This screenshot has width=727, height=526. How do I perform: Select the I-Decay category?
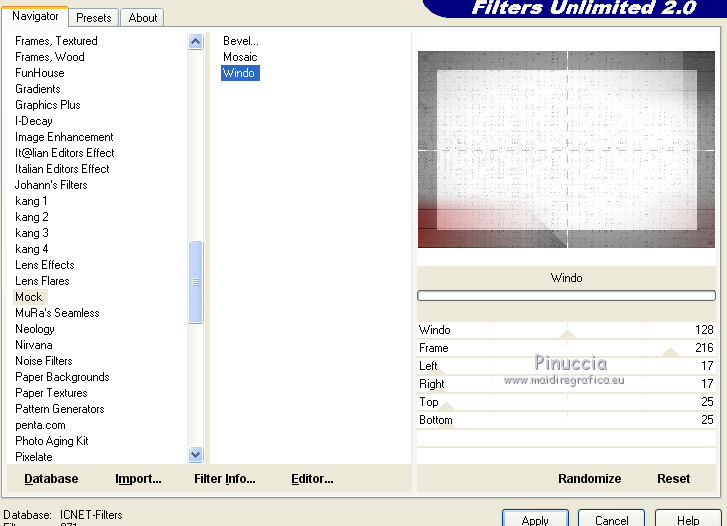tap(33, 121)
